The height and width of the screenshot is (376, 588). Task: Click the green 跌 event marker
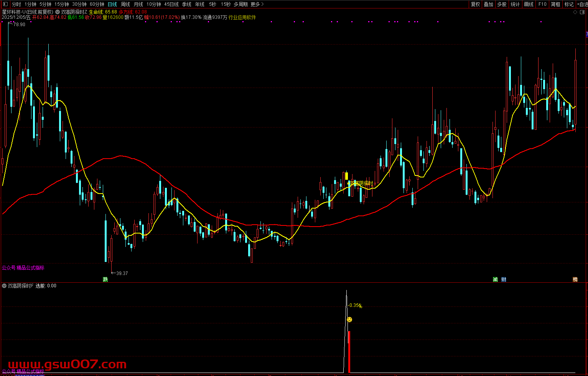click(105, 279)
